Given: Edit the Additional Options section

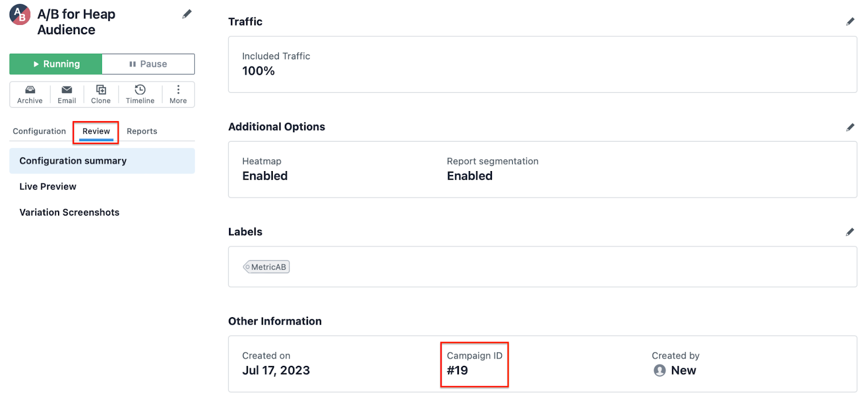Looking at the screenshot, I should pos(850,127).
